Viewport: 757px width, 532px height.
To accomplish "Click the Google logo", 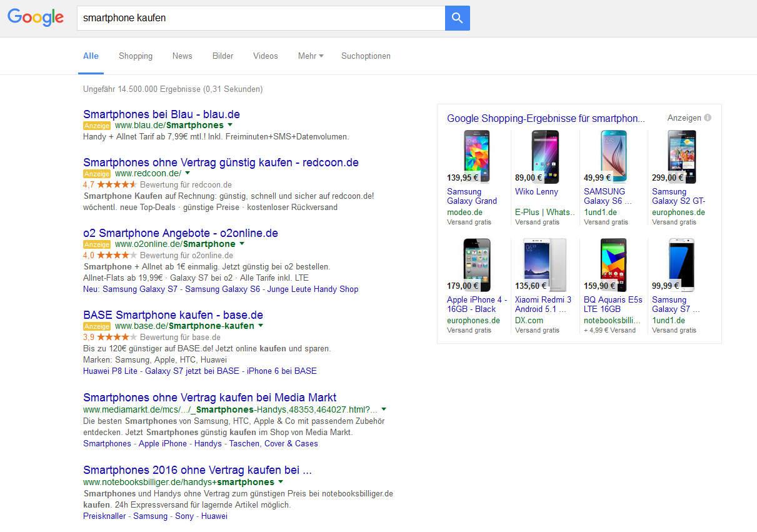I will (x=36, y=18).
